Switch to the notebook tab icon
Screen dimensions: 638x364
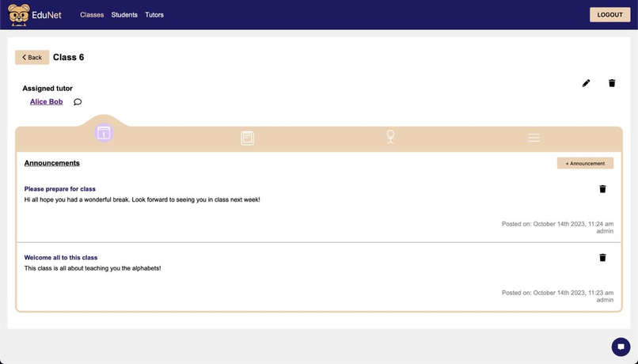coord(248,138)
